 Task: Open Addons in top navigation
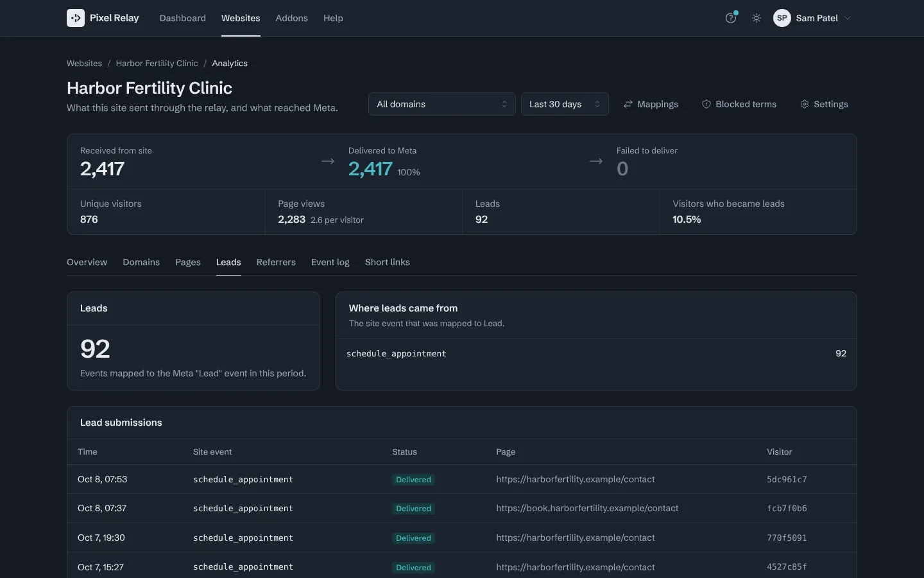point(292,18)
